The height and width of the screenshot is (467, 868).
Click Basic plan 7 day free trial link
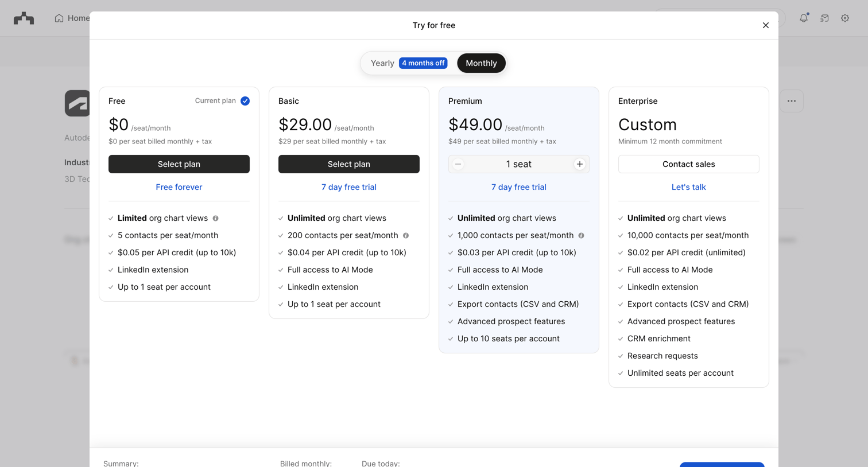(x=349, y=187)
